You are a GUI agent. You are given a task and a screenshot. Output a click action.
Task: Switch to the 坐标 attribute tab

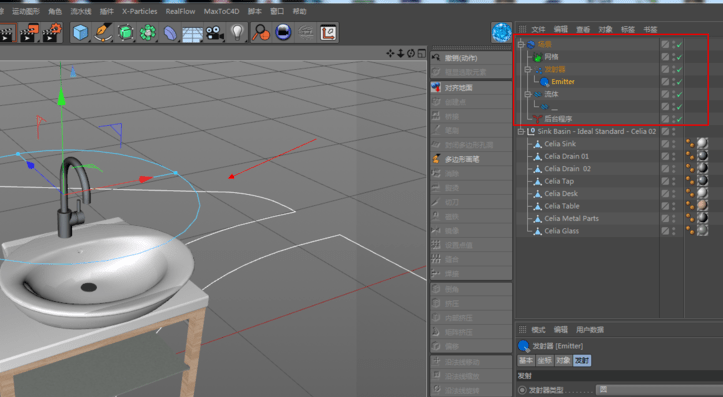(545, 361)
